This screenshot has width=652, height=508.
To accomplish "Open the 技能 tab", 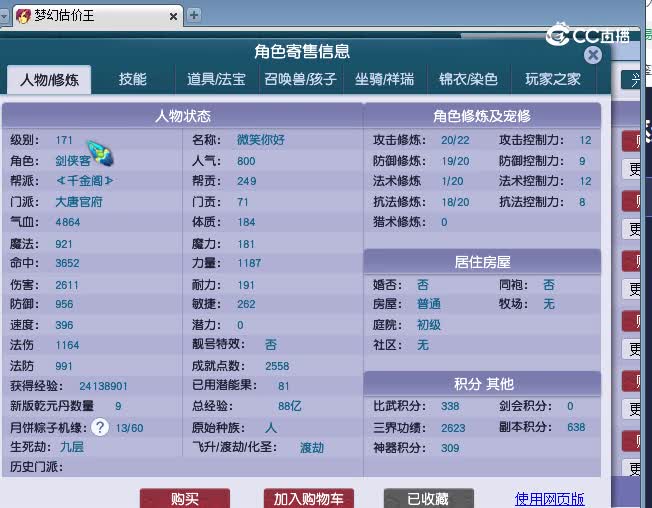I will [132, 79].
